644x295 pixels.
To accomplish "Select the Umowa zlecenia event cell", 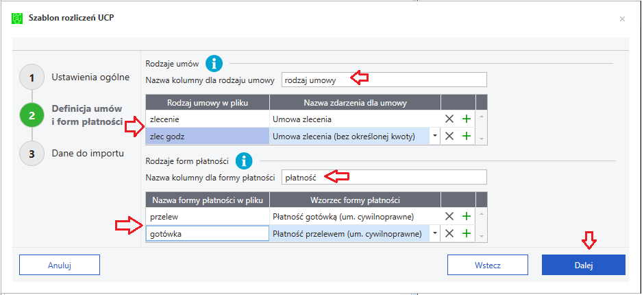I will [355, 119].
